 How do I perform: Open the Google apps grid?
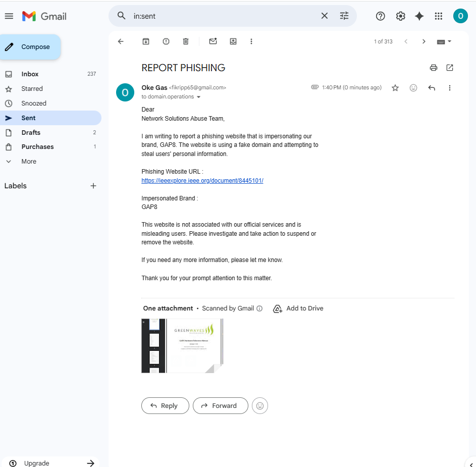click(x=438, y=16)
